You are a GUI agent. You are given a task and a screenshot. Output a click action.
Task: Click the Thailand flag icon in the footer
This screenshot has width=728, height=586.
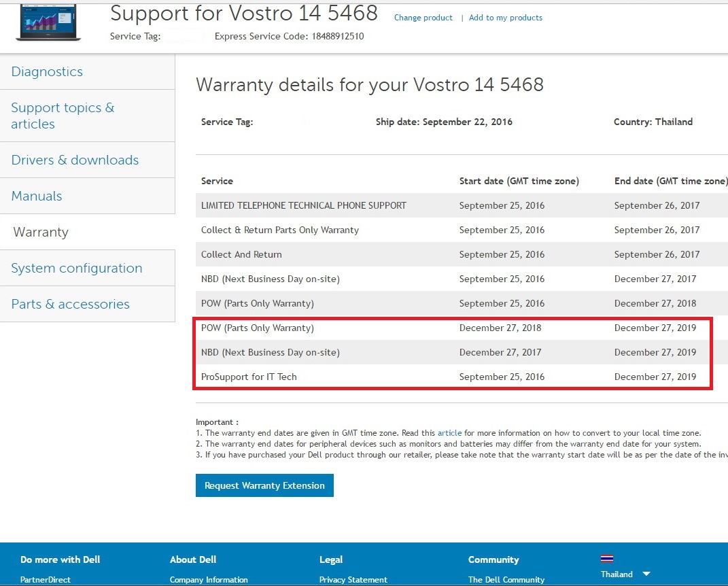pos(607,559)
